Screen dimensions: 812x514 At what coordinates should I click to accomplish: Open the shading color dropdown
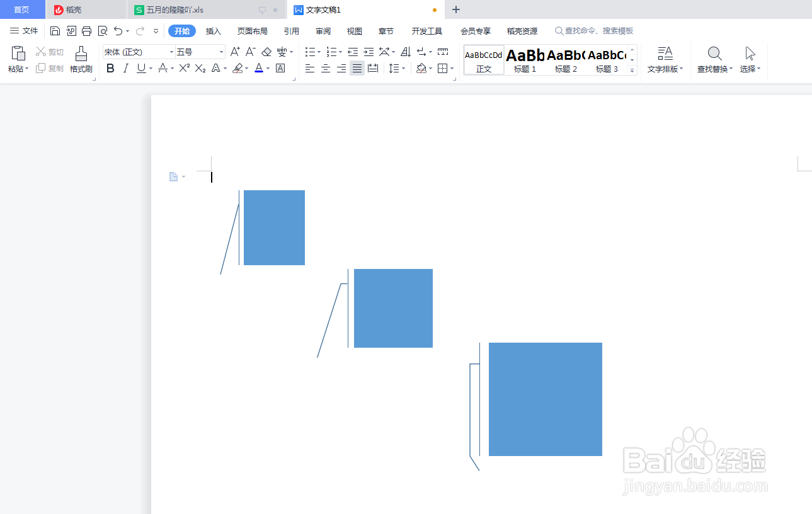tap(430, 68)
